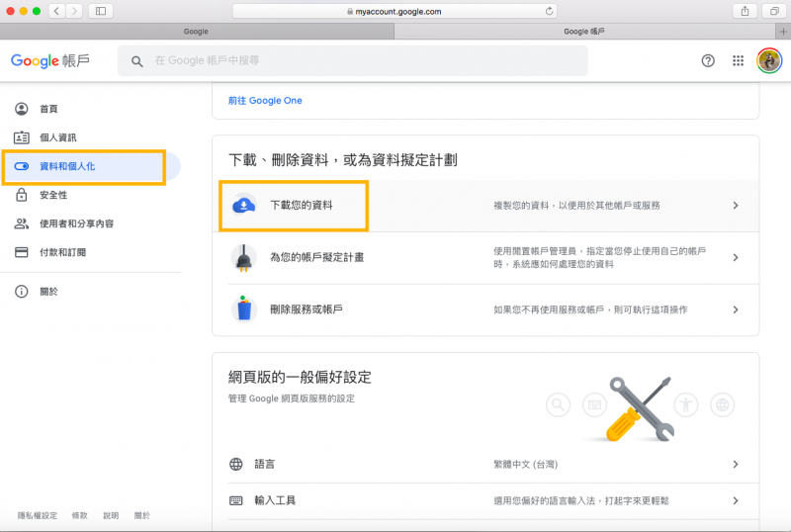The width and height of the screenshot is (791, 532).
Task: Open 隱私權設定 footer link
Action: [x=38, y=515]
